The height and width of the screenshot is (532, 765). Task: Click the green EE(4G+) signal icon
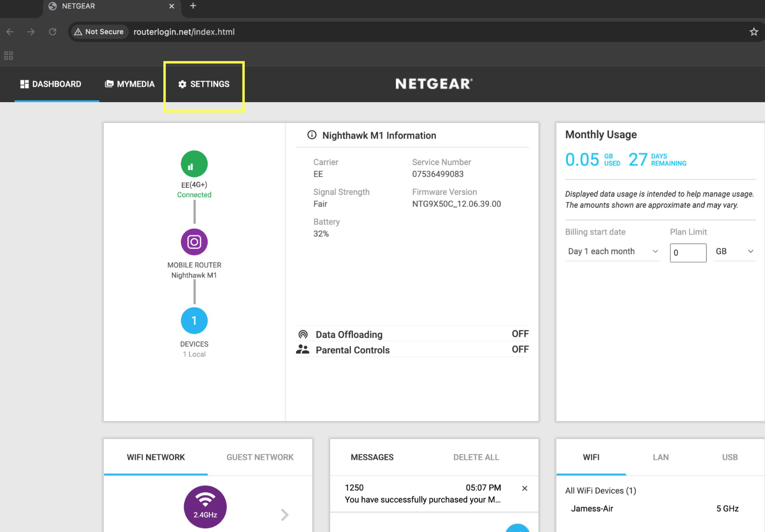tap(194, 163)
